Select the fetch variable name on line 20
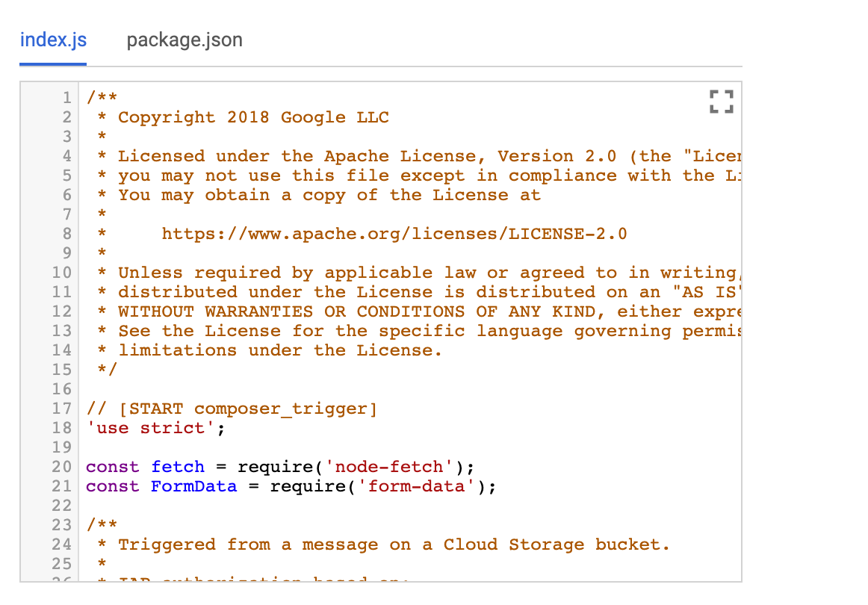Viewport: 868px width, 605px height. pos(178,467)
